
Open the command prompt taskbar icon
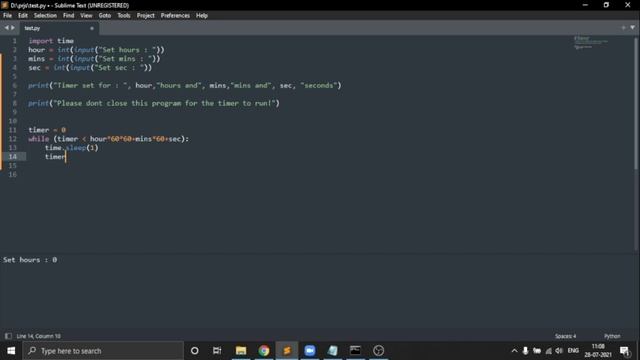point(356,351)
